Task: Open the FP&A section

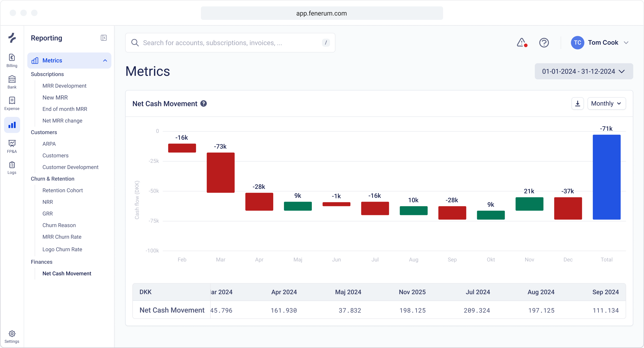Action: 12,146
